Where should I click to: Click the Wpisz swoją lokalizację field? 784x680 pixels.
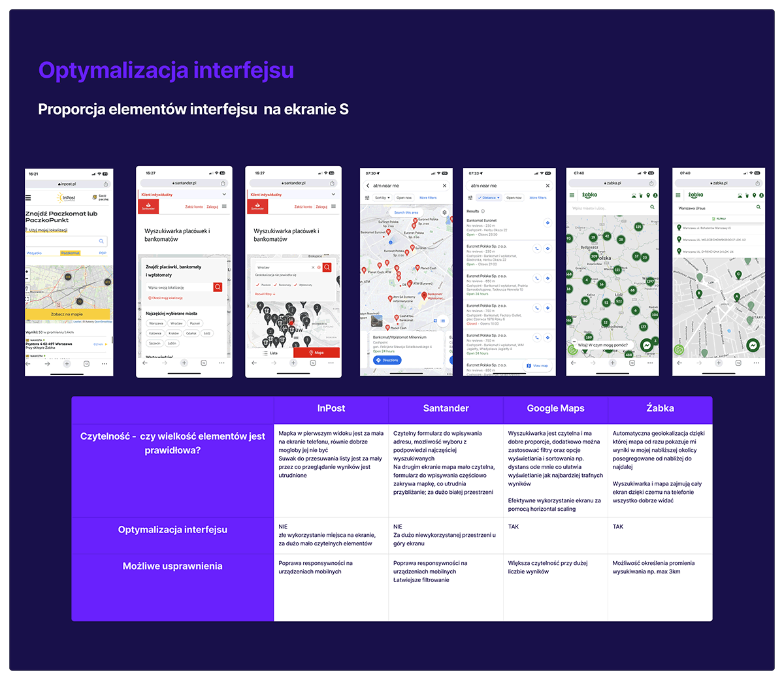tap(179, 287)
